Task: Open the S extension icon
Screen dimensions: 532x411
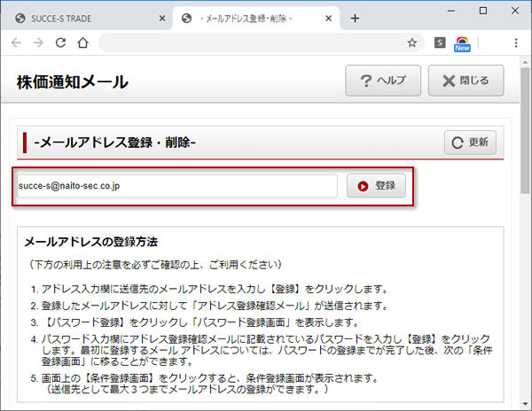Action: 440,43
